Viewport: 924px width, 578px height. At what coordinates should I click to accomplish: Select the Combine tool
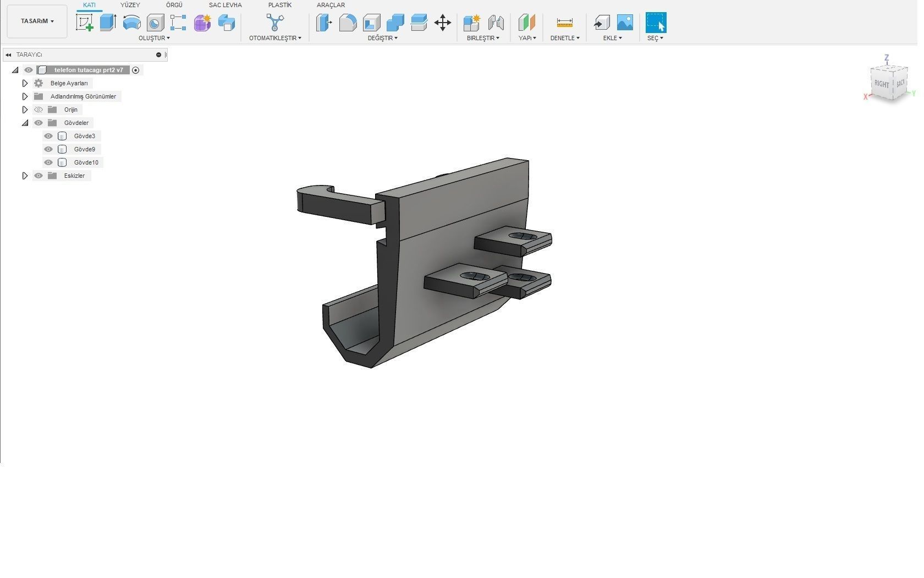395,23
